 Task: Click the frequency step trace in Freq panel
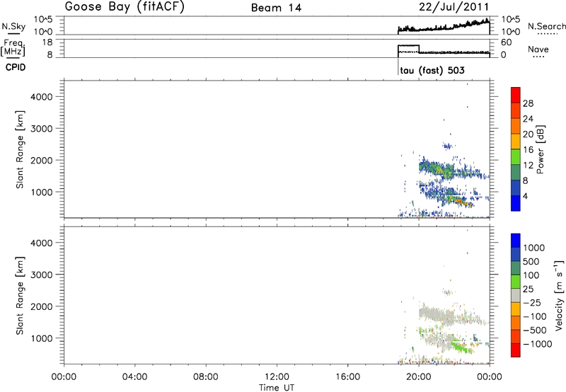444,50
